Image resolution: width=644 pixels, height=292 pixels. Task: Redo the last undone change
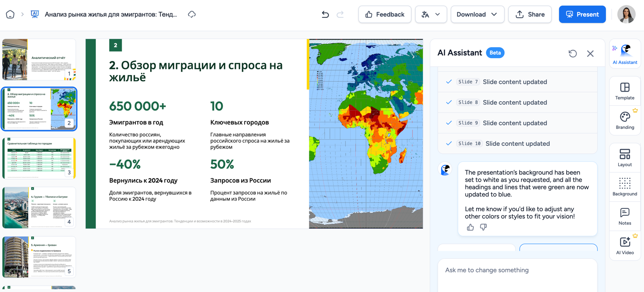pos(340,14)
